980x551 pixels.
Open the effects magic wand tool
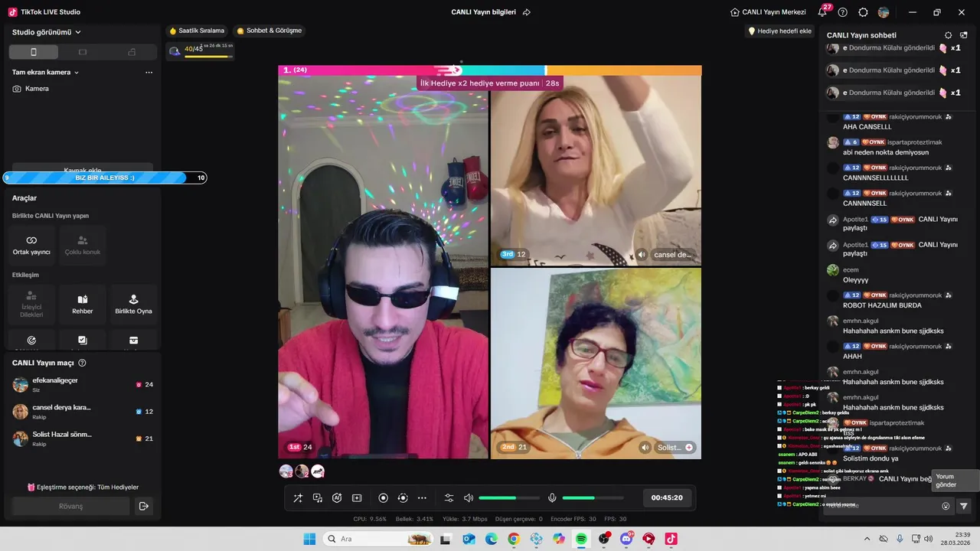[x=298, y=498]
